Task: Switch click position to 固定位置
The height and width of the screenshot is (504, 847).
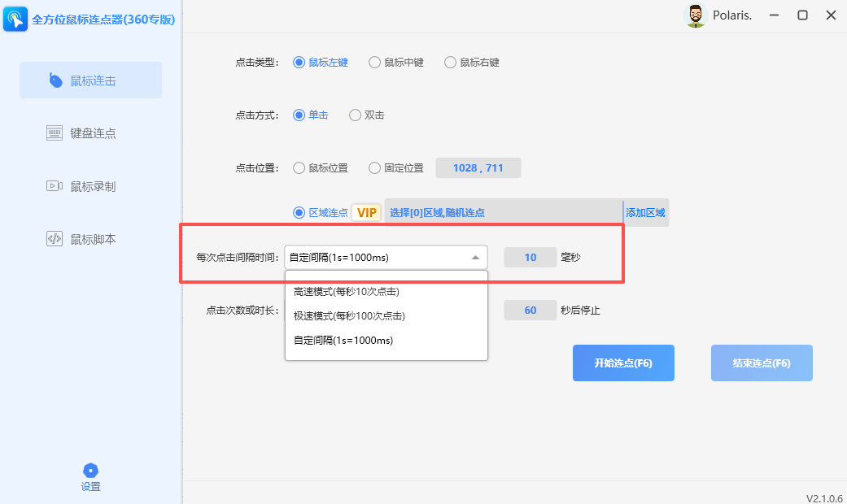Action: [x=374, y=167]
